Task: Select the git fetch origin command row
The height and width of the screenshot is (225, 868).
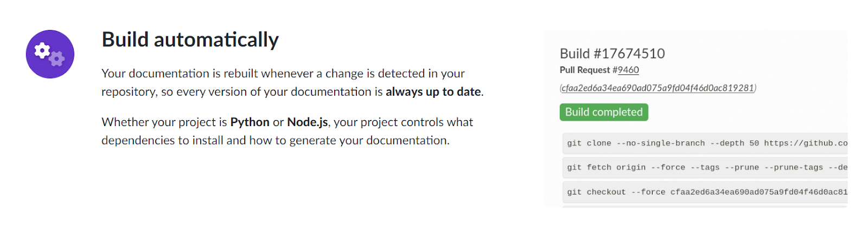Action: [705, 168]
